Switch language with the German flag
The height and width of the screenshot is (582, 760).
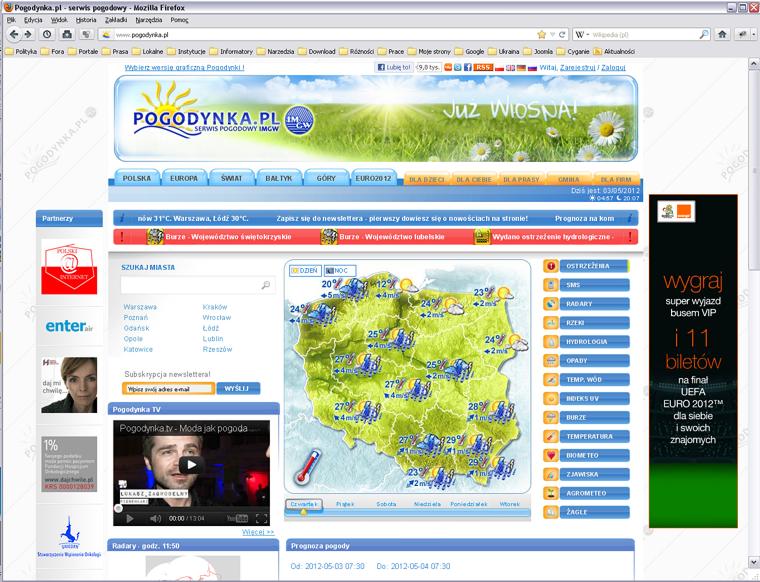pyautogui.click(x=521, y=68)
